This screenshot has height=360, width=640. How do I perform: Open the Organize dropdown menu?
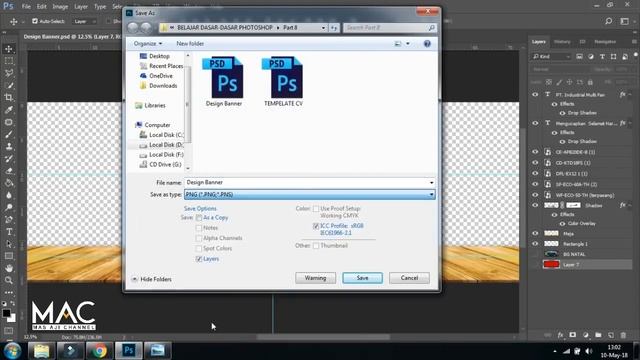(x=148, y=44)
